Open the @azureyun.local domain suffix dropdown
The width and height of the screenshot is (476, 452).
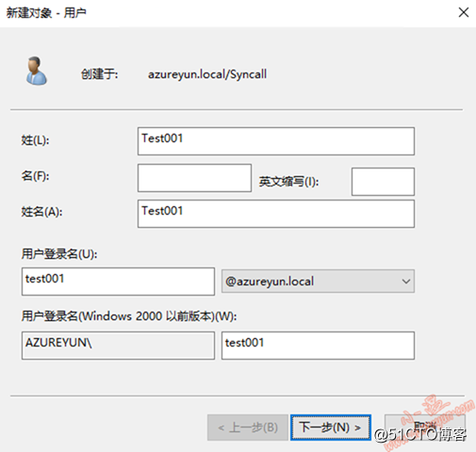coord(318,282)
